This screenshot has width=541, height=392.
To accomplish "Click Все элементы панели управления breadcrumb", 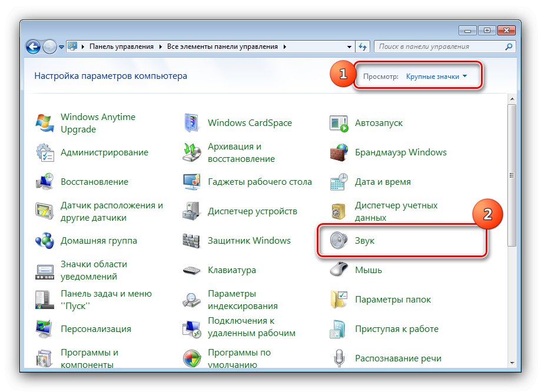I will coord(222,46).
